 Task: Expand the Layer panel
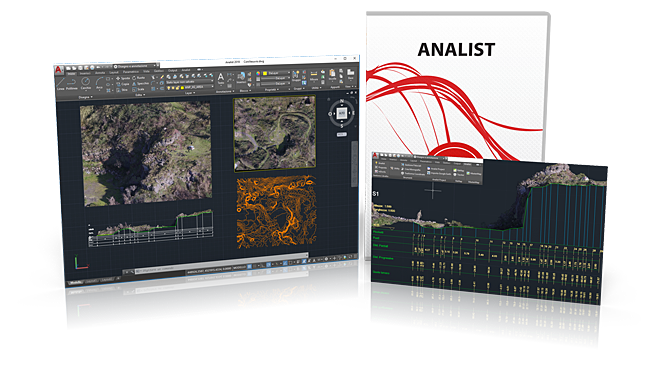coord(190,93)
